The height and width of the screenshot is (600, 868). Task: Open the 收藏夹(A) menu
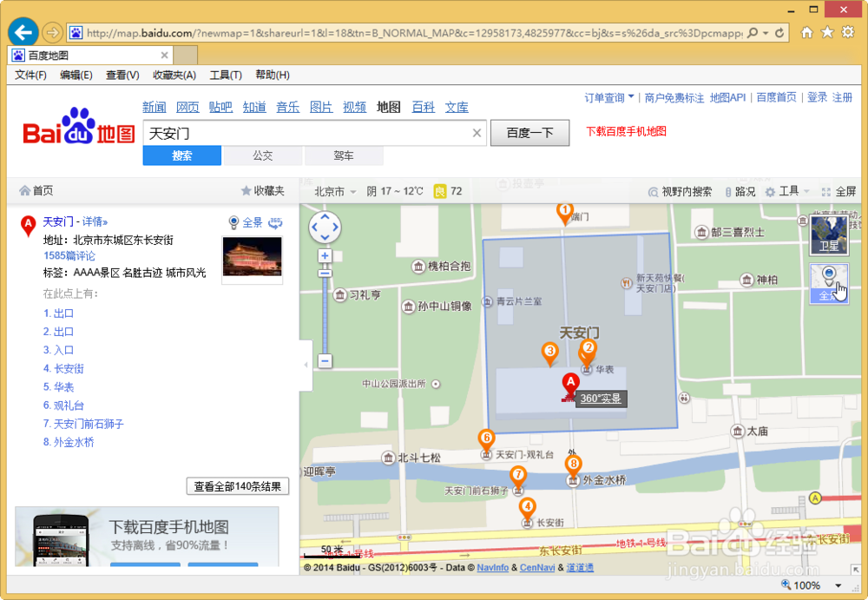(174, 75)
